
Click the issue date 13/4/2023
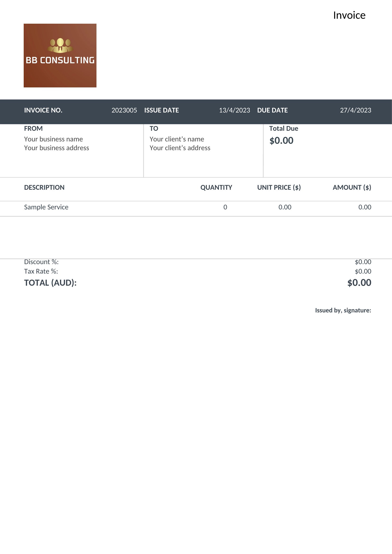tap(234, 110)
